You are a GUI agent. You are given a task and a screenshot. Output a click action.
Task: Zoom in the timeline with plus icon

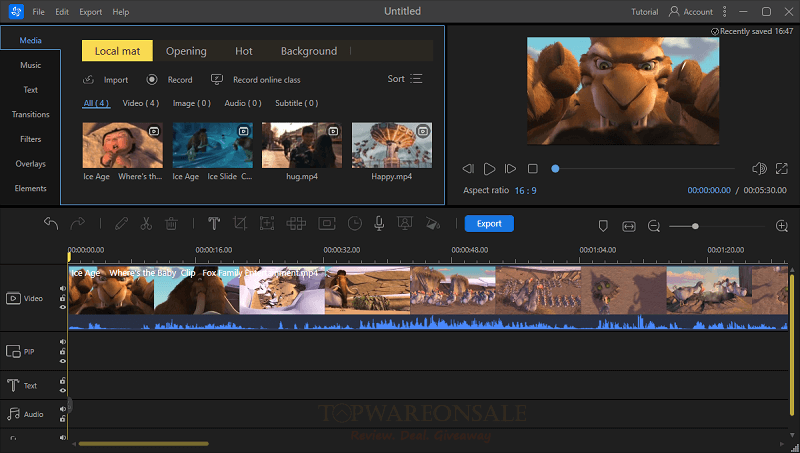click(x=782, y=226)
